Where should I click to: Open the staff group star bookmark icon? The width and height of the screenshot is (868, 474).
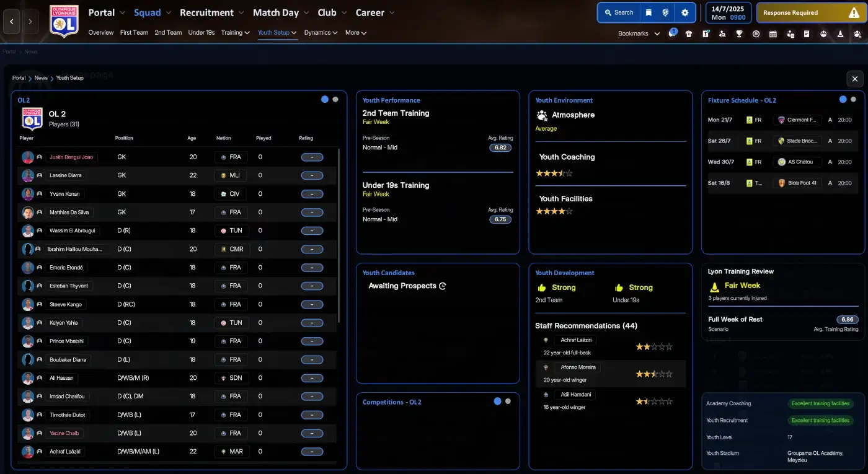(x=857, y=33)
